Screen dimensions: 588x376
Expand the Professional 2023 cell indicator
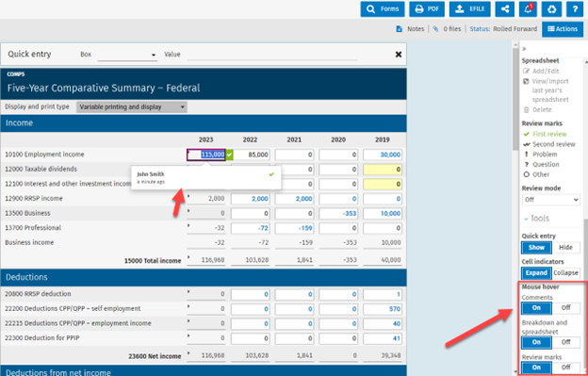pos(188,225)
